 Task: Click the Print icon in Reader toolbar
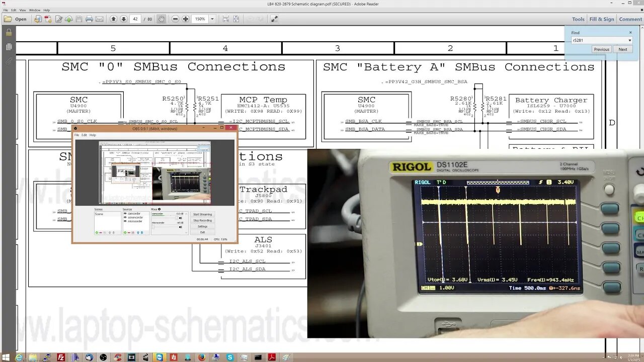[x=89, y=19]
